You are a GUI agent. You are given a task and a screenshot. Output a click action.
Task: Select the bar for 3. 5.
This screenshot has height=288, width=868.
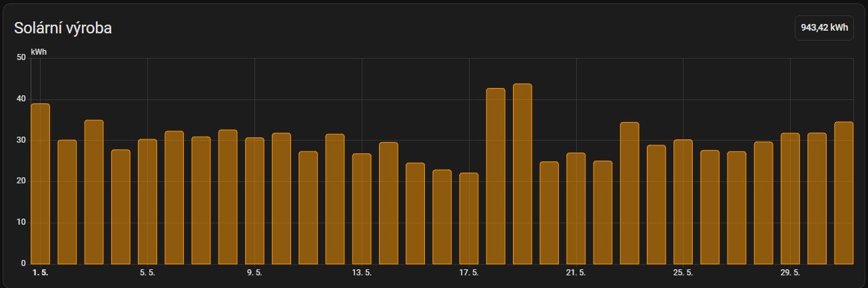[94, 192]
